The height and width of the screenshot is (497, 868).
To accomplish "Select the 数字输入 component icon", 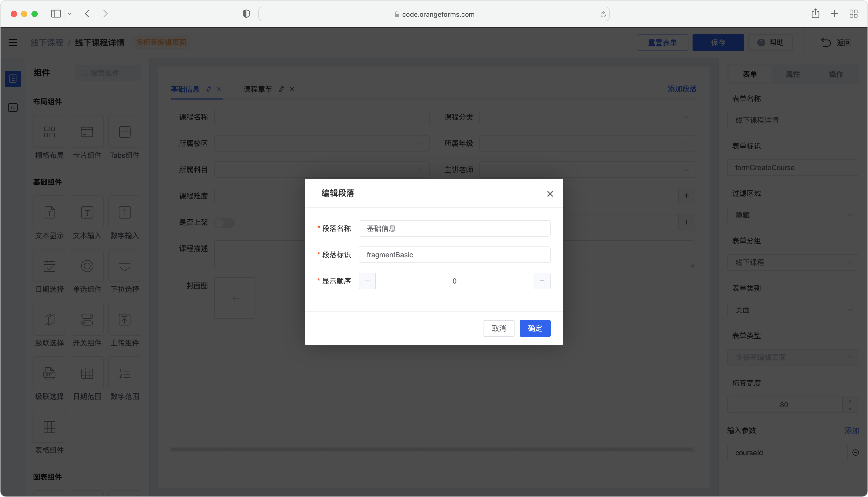I will click(124, 212).
